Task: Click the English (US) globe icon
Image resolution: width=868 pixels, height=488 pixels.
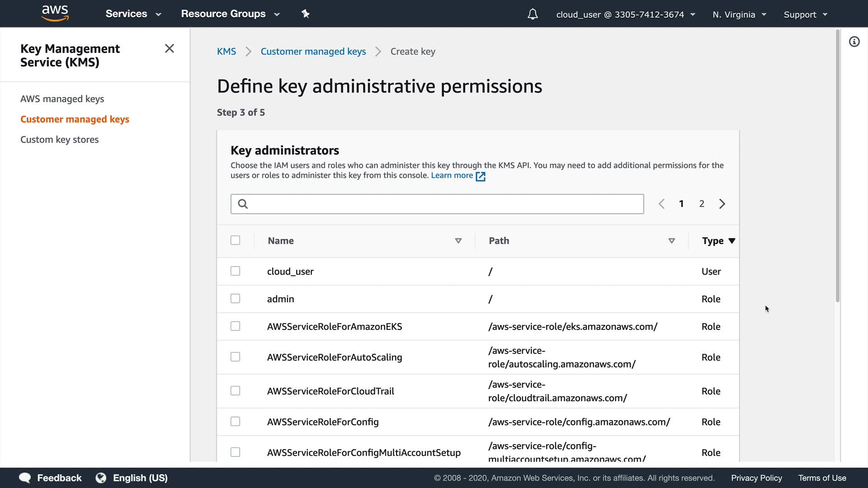Action: (101, 478)
